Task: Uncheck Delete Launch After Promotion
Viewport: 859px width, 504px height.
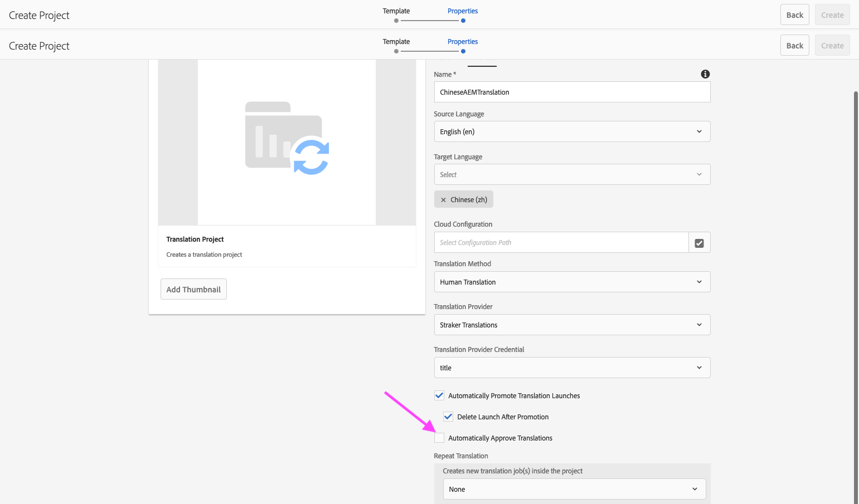Action: 448,417
